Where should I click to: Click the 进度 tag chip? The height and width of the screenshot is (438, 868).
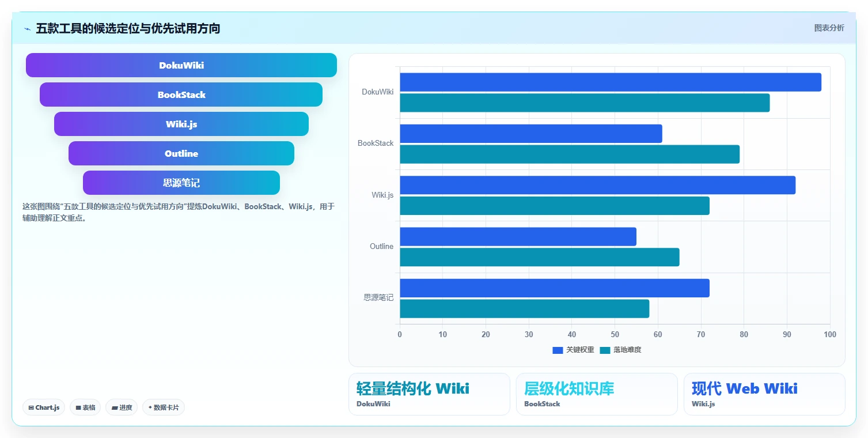tap(122, 407)
